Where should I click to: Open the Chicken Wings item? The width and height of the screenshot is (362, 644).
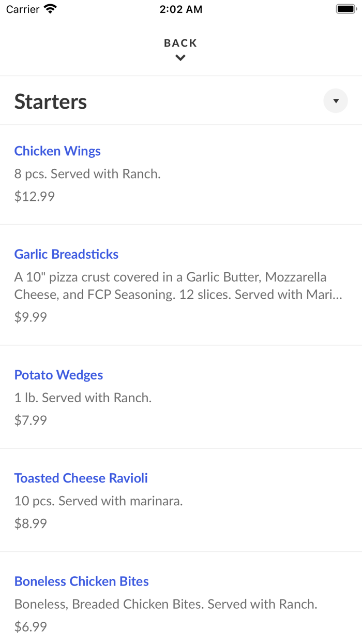point(57,151)
